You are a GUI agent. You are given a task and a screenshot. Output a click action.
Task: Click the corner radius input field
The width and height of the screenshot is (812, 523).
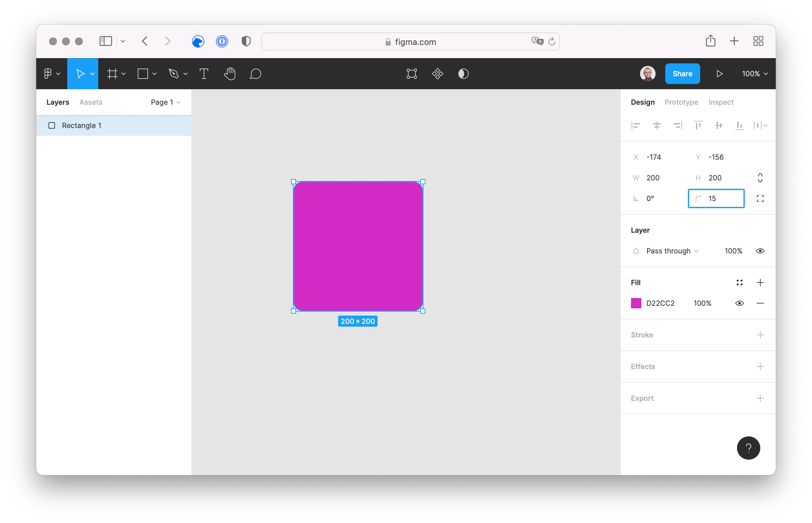click(x=716, y=198)
